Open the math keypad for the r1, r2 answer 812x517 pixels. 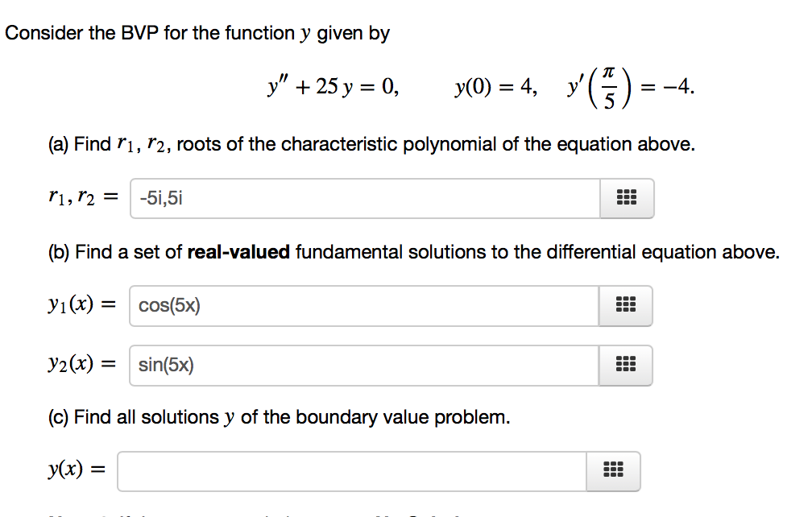tap(627, 198)
